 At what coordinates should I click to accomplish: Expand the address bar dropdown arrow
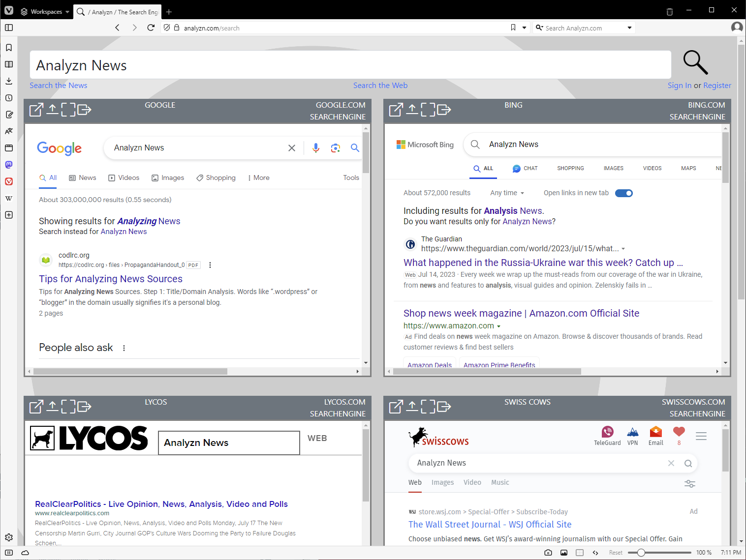point(525,28)
